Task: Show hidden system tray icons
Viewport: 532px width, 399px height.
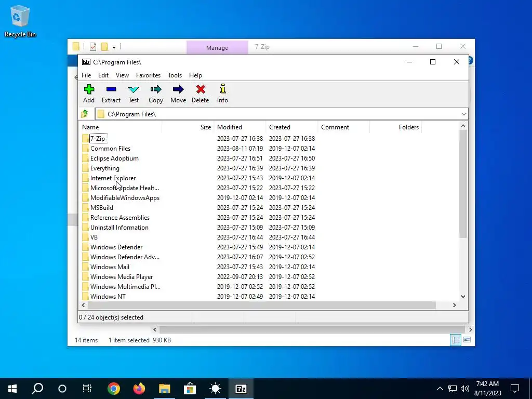Action: [x=440, y=389]
